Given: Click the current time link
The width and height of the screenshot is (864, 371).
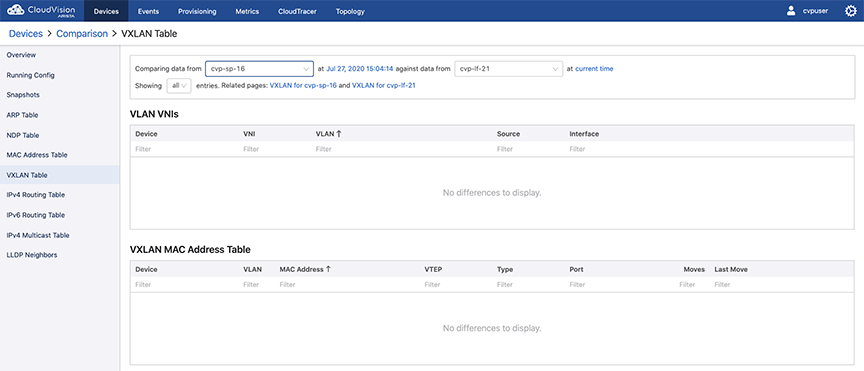Looking at the screenshot, I should (x=594, y=69).
